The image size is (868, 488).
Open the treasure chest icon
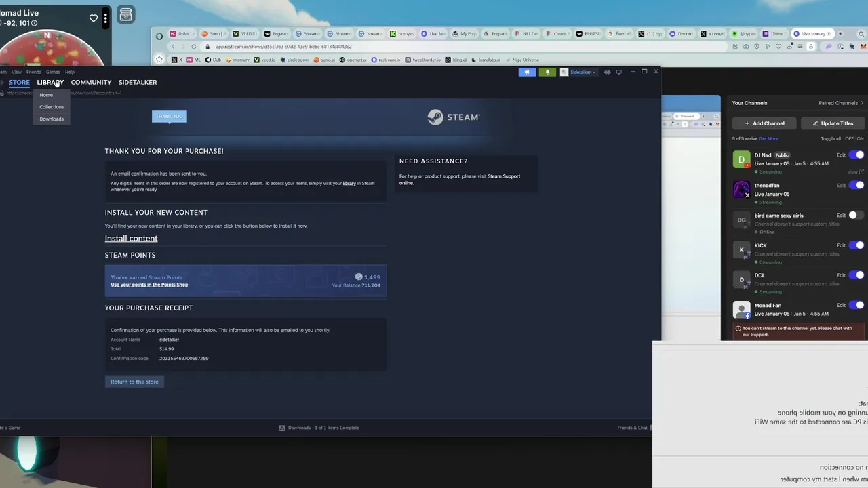(x=125, y=14)
